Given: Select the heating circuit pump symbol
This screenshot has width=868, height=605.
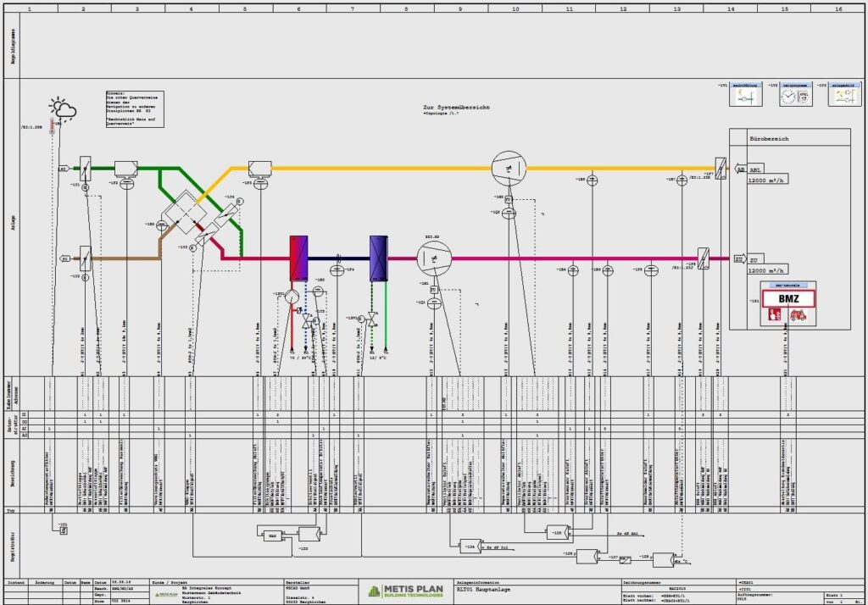Looking at the screenshot, I should click(292, 295).
